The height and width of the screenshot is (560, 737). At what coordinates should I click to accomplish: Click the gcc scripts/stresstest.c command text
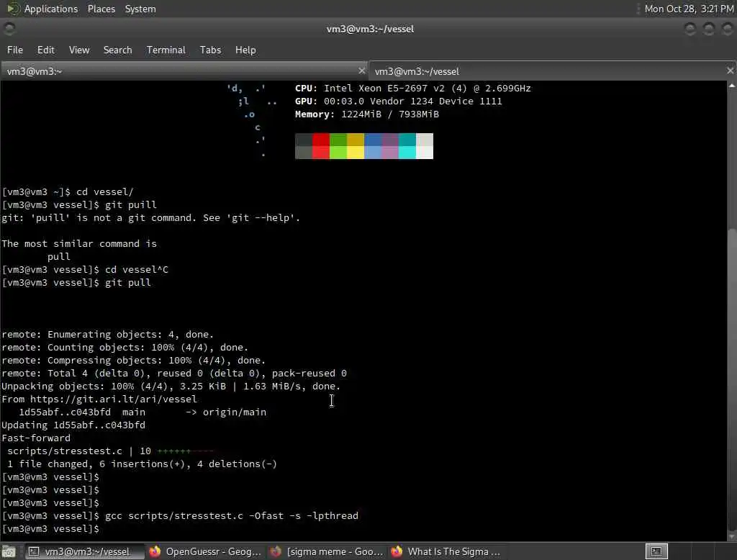231,516
